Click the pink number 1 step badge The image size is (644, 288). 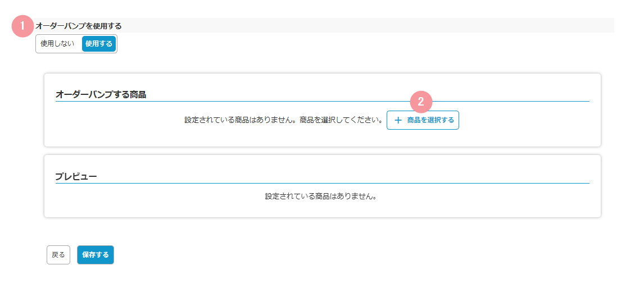coord(22,26)
